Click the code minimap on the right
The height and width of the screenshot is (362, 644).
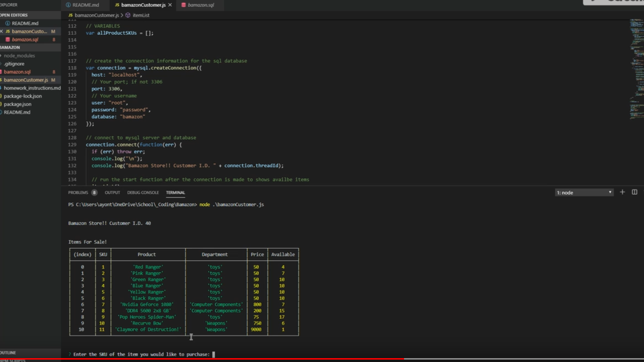point(636,70)
